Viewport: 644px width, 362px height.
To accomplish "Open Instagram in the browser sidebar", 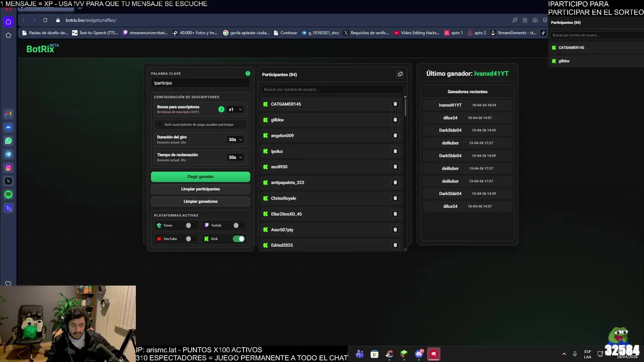I will [8, 168].
